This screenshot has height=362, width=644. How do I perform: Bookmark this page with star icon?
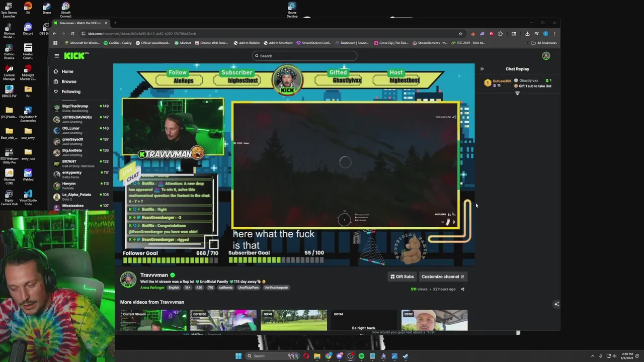click(460, 34)
